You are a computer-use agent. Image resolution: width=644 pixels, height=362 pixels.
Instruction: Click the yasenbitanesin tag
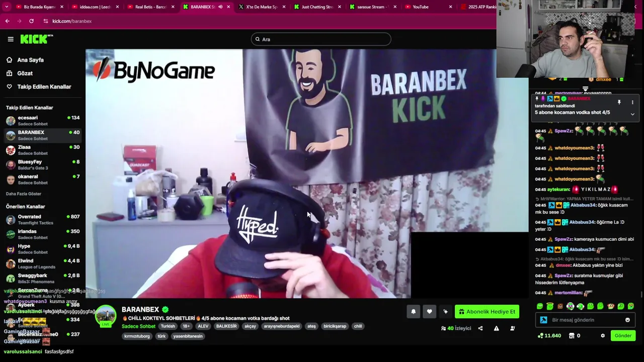(x=188, y=336)
